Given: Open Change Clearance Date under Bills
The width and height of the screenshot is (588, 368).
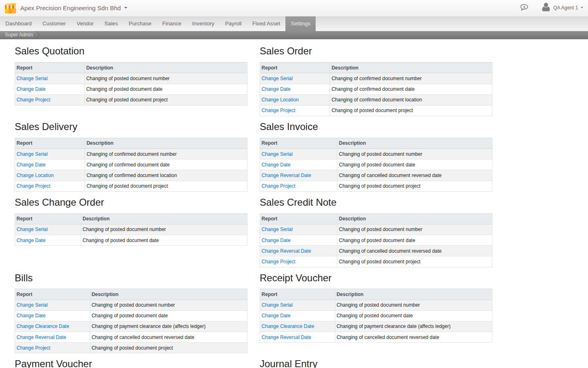Looking at the screenshot, I should pos(43,326).
